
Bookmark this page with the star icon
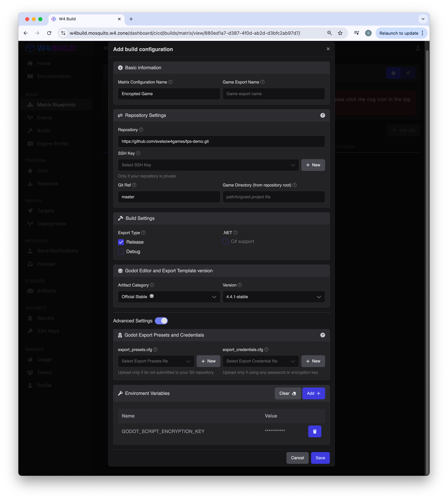tap(340, 33)
